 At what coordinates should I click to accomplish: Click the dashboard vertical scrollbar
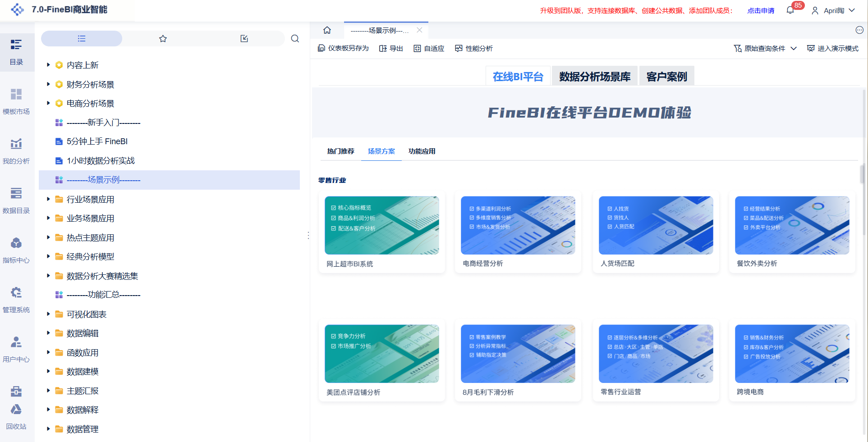pos(863,174)
